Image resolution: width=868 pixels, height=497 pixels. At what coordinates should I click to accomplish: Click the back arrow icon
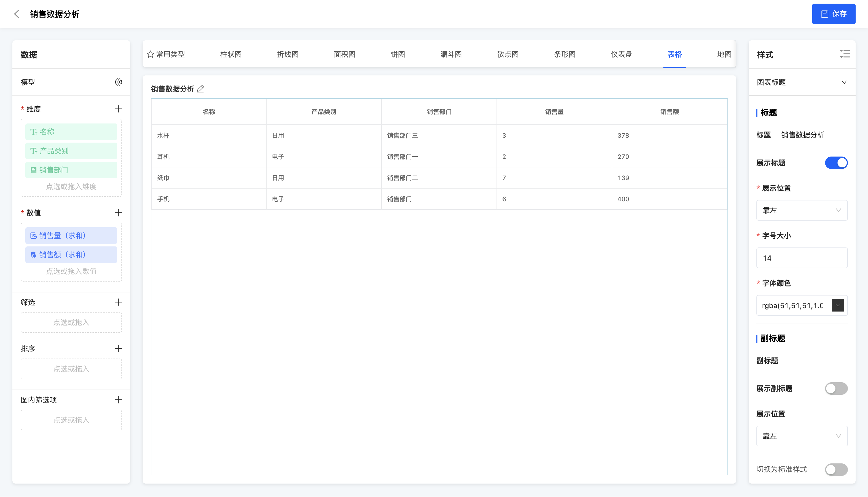coord(16,14)
